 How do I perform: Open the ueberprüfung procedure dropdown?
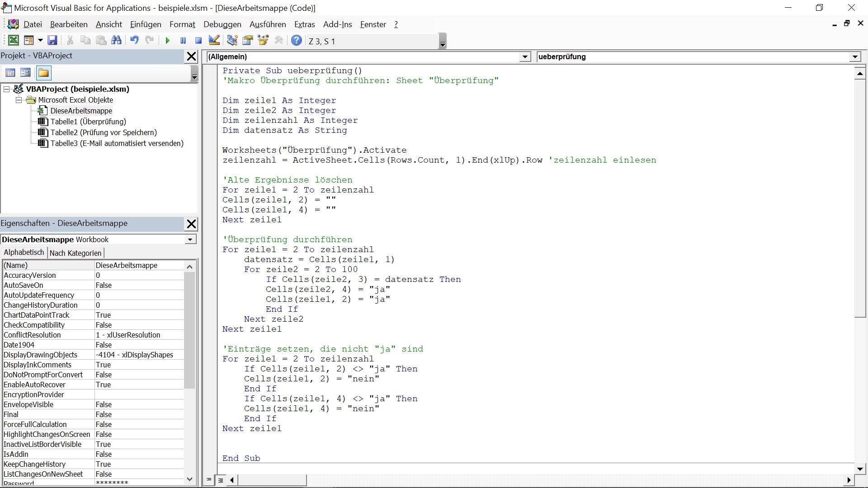pyautogui.click(x=855, y=57)
